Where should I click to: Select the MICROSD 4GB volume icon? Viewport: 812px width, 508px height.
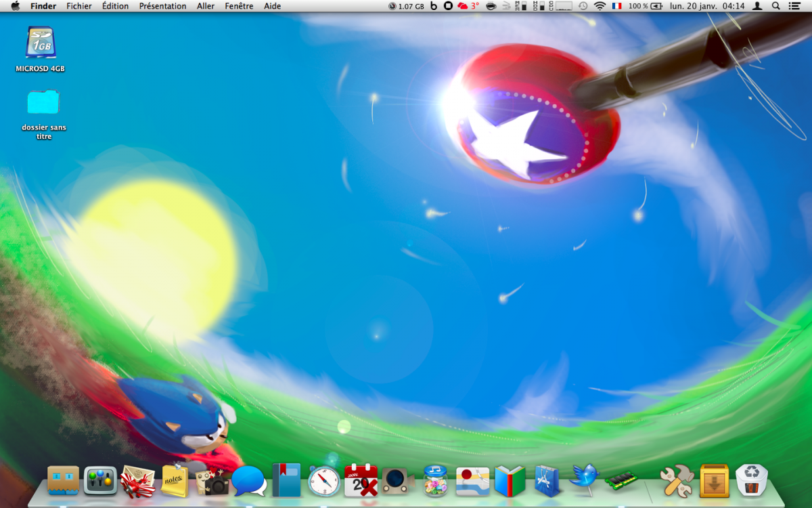[x=41, y=42]
